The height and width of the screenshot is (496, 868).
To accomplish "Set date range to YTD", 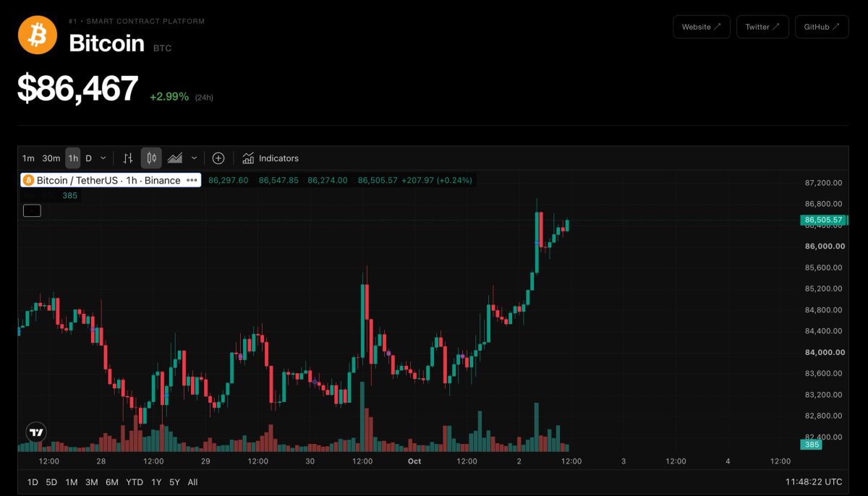I will 135,482.
